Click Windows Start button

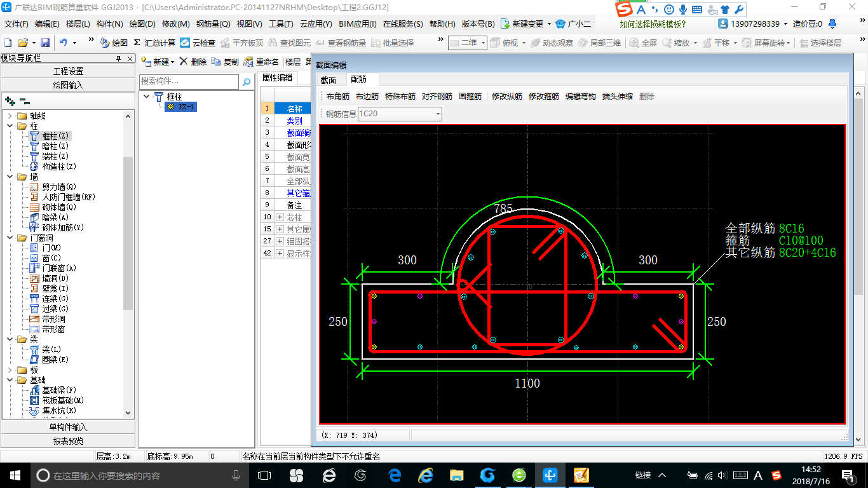[15, 475]
